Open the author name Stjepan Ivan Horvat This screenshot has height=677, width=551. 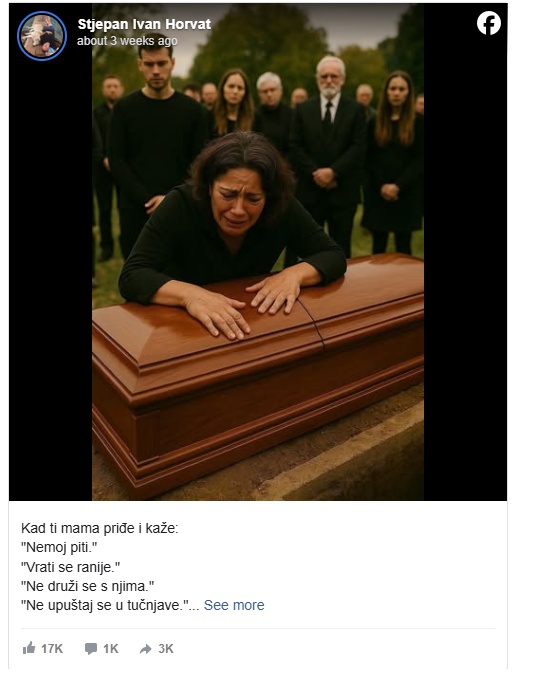144,24
